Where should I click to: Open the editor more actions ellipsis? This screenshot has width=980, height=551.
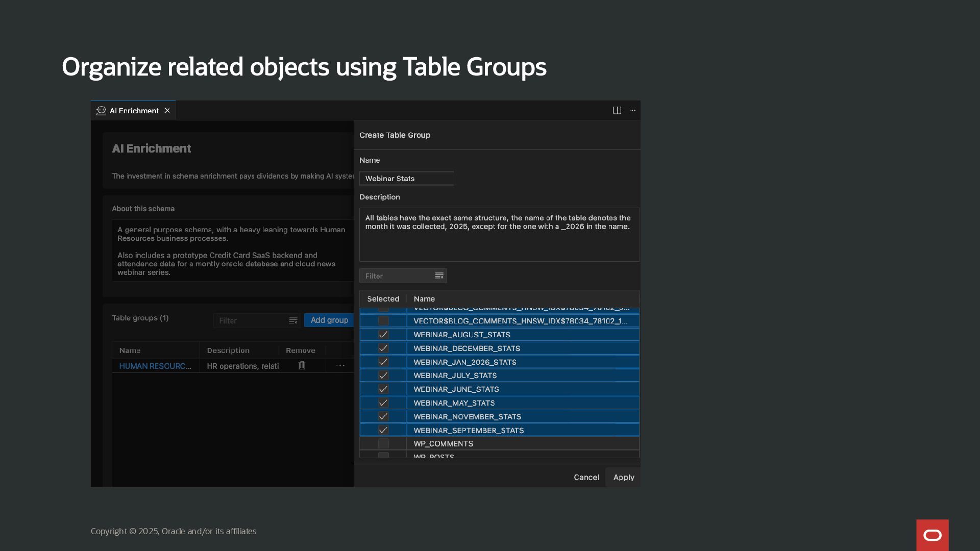[632, 110]
